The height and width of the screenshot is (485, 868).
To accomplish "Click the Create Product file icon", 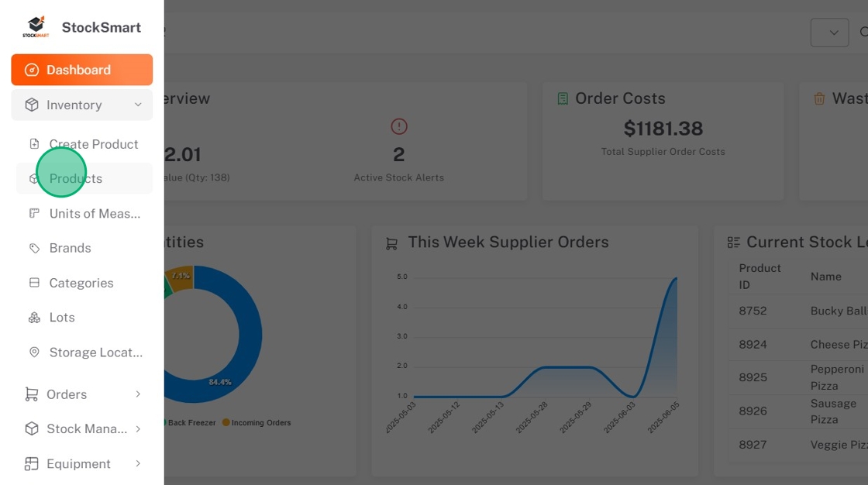I will 34,144.
